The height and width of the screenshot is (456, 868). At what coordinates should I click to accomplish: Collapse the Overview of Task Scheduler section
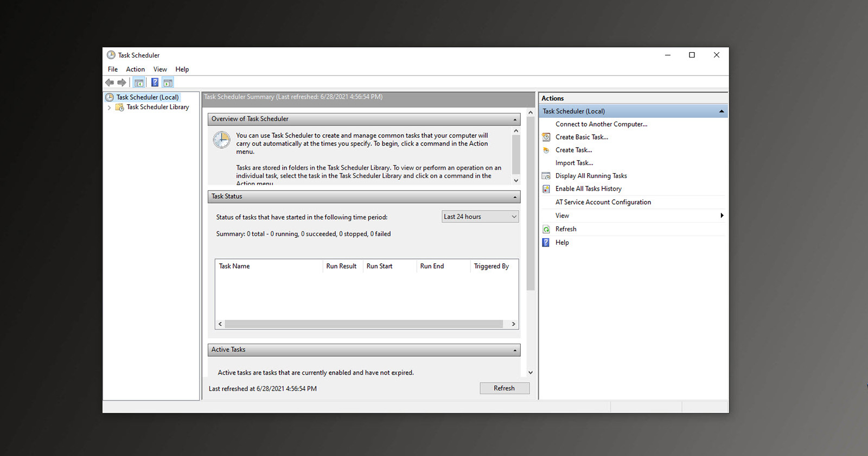515,119
